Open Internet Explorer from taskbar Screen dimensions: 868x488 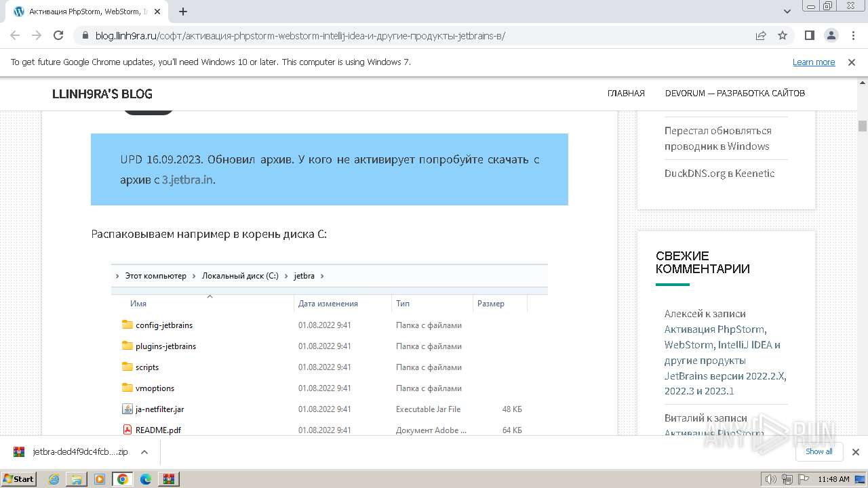pyautogui.click(x=54, y=479)
